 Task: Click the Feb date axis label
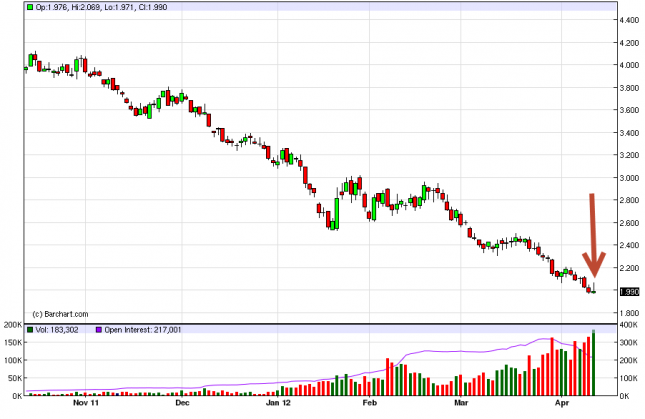click(x=369, y=403)
